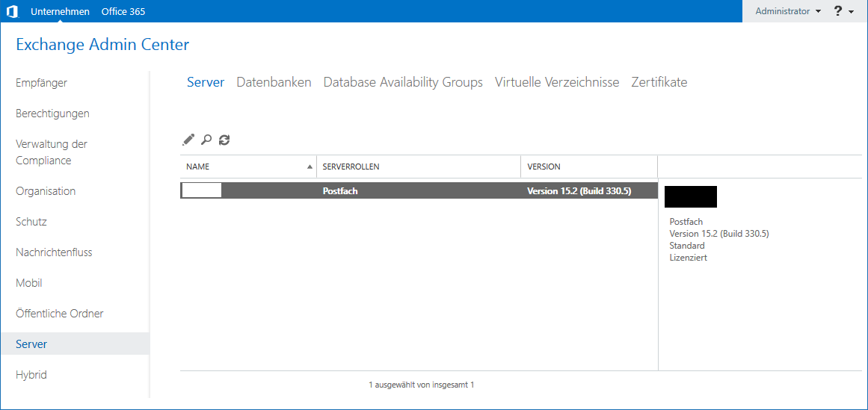Click Unternehmen in top bar

tap(60, 11)
